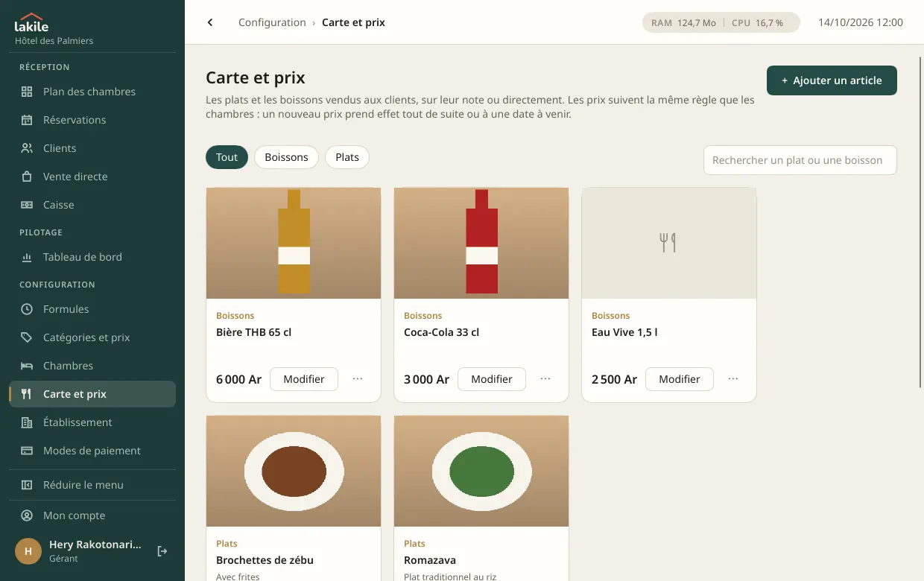Filter the list by Boissons
Image resolution: width=924 pixels, height=581 pixels.
(x=286, y=157)
